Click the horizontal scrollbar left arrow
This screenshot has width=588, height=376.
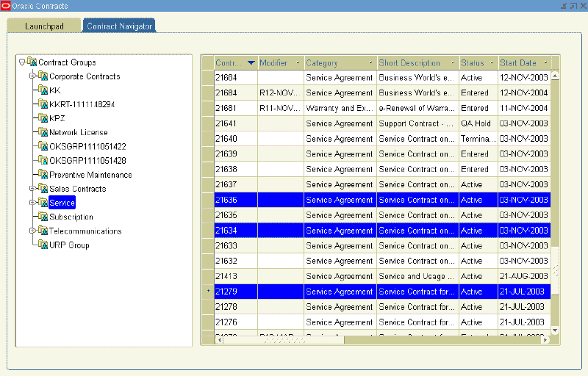pyautogui.click(x=219, y=340)
